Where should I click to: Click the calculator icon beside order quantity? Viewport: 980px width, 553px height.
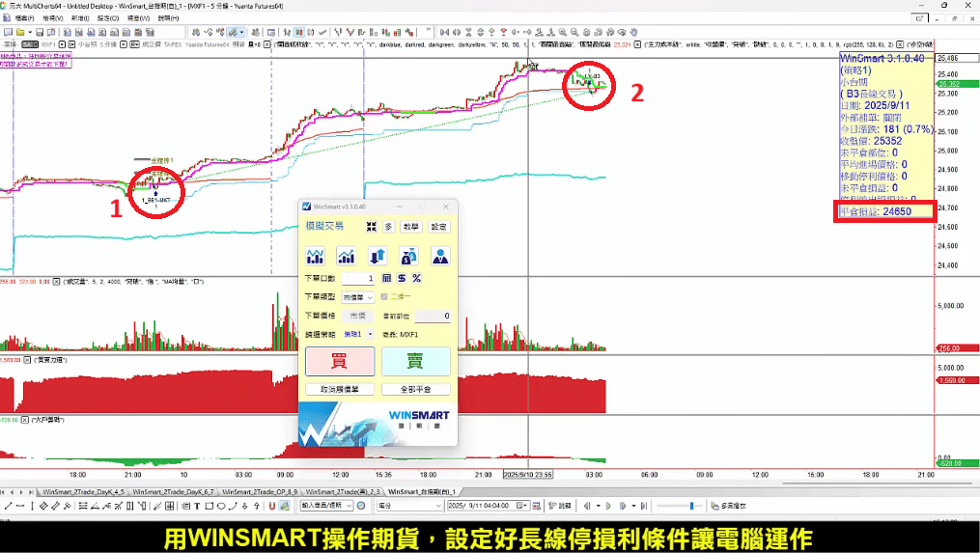[x=386, y=278]
